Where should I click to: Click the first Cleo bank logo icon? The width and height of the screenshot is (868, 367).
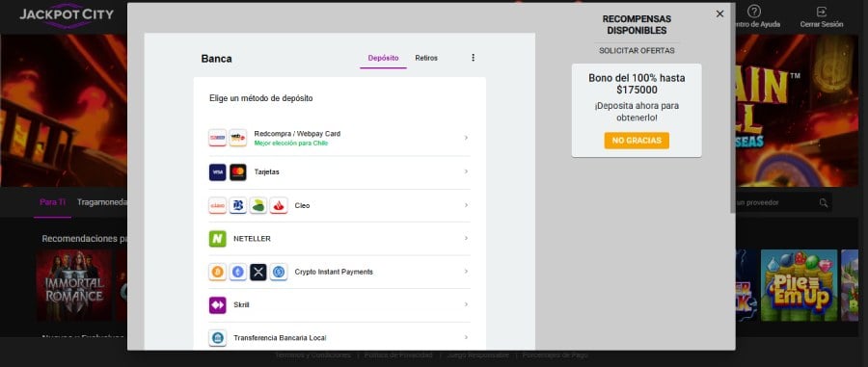[x=218, y=205]
